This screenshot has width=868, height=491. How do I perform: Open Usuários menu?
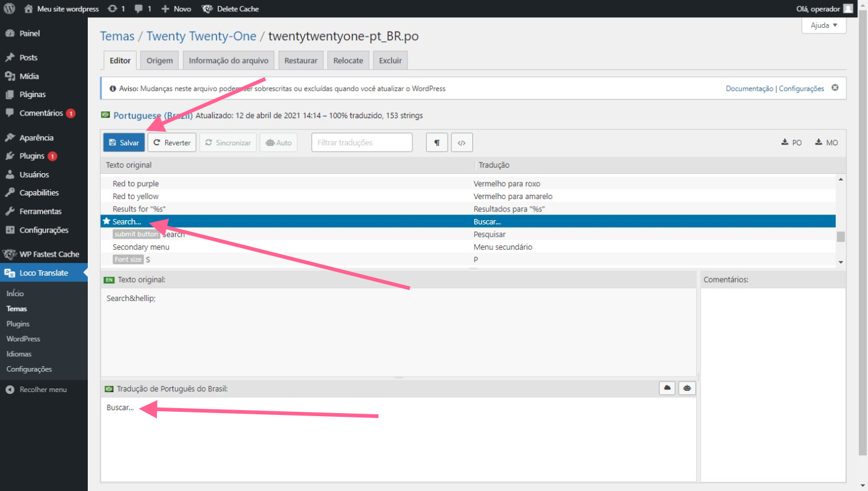44,174
